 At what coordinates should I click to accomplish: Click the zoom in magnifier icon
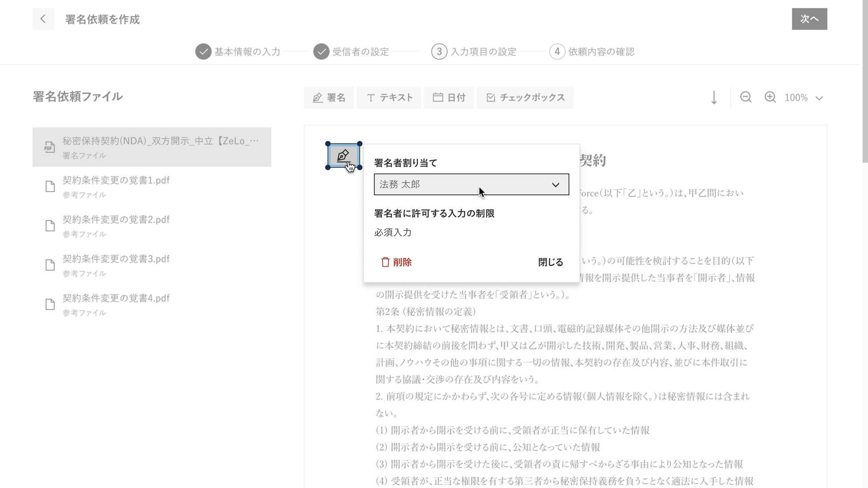coord(770,97)
